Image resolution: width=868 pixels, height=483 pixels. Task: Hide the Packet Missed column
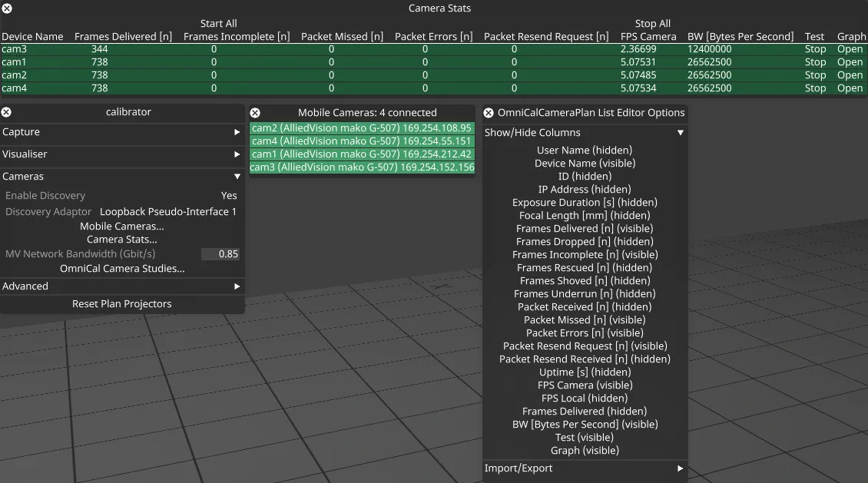[x=585, y=320]
